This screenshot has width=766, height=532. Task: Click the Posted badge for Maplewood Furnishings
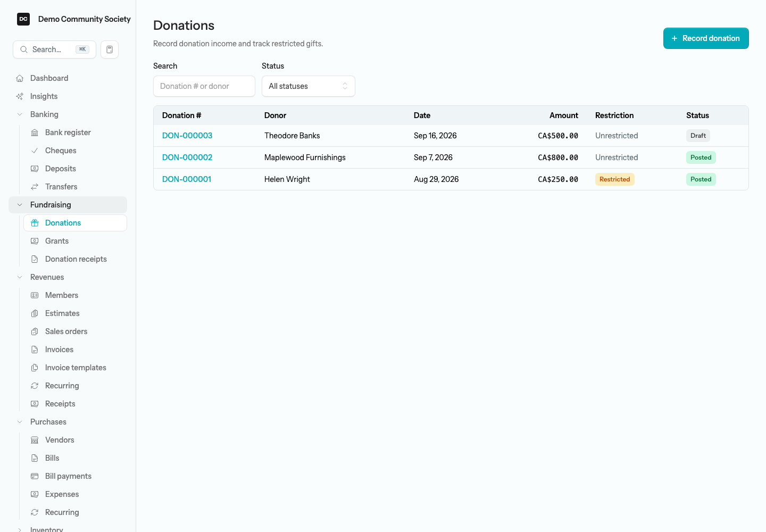701,157
